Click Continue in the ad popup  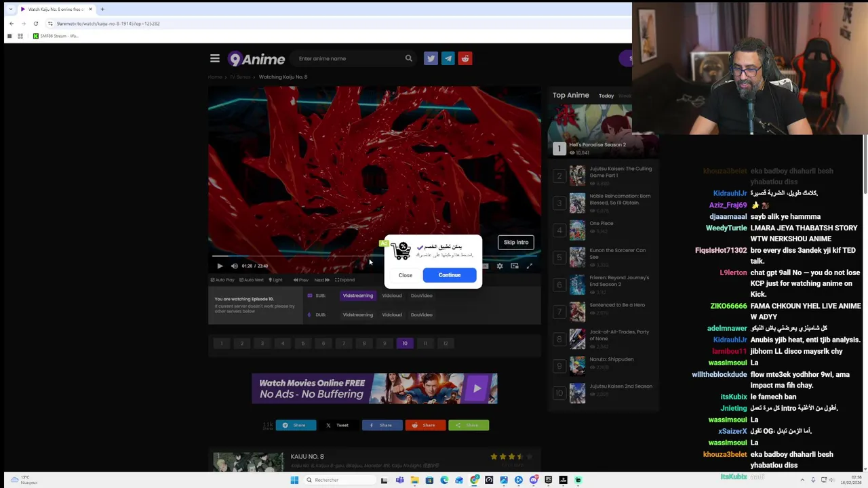click(450, 275)
